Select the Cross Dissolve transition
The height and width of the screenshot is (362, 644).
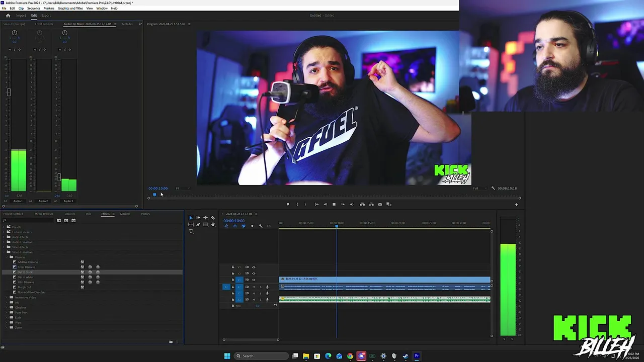coord(27,267)
